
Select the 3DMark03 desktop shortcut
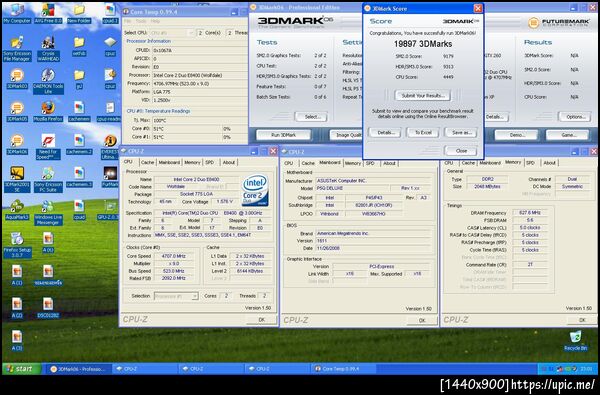click(x=17, y=78)
